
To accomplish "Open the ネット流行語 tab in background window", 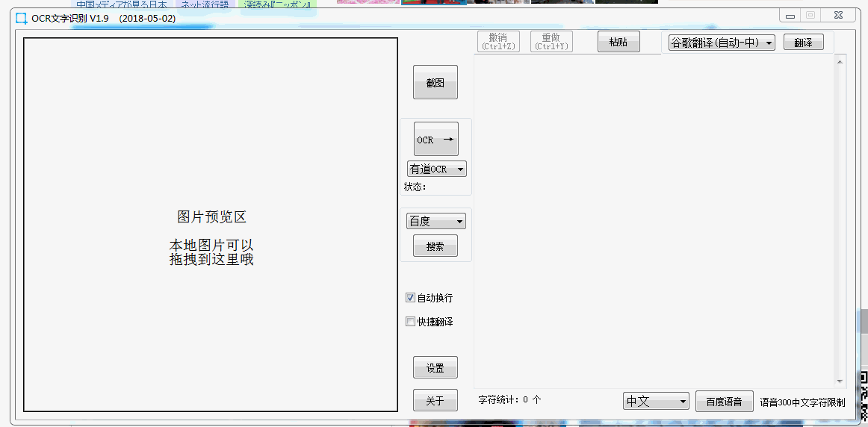I will (x=205, y=4).
